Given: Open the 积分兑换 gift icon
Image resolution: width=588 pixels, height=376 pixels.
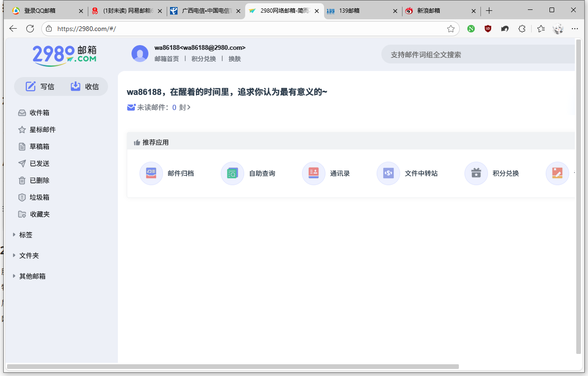Looking at the screenshot, I should pos(476,173).
